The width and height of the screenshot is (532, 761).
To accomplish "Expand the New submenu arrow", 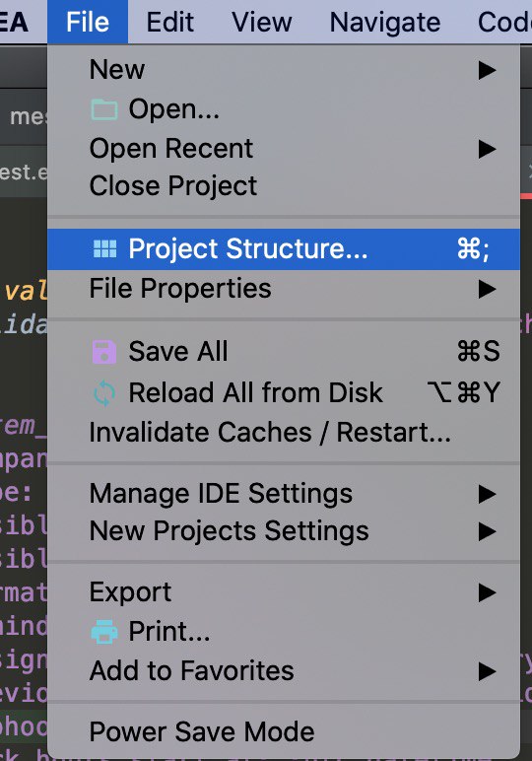I will coord(487,70).
